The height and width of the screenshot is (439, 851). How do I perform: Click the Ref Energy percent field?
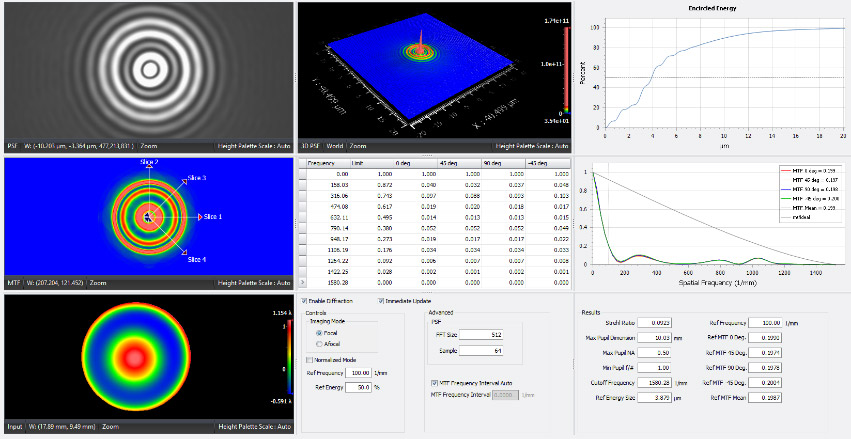point(359,386)
